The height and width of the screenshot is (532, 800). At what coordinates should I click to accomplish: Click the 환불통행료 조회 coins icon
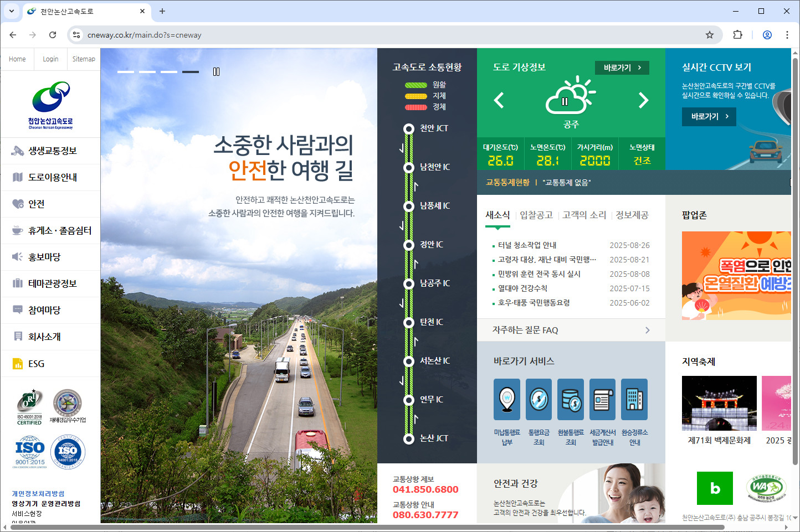click(570, 399)
